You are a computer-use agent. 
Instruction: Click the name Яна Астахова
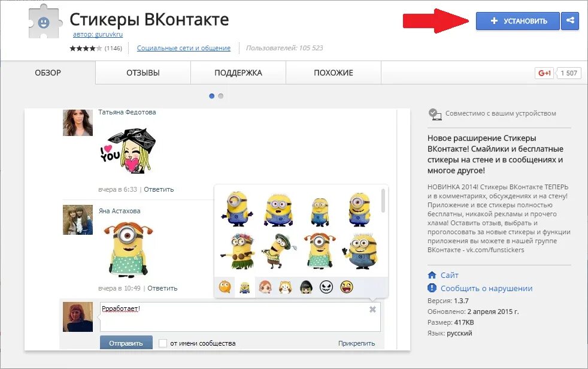(x=119, y=211)
